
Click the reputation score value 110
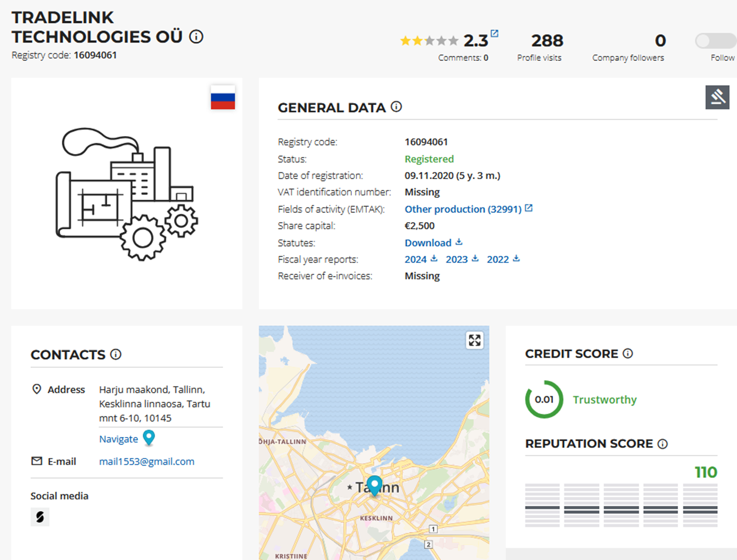point(706,472)
